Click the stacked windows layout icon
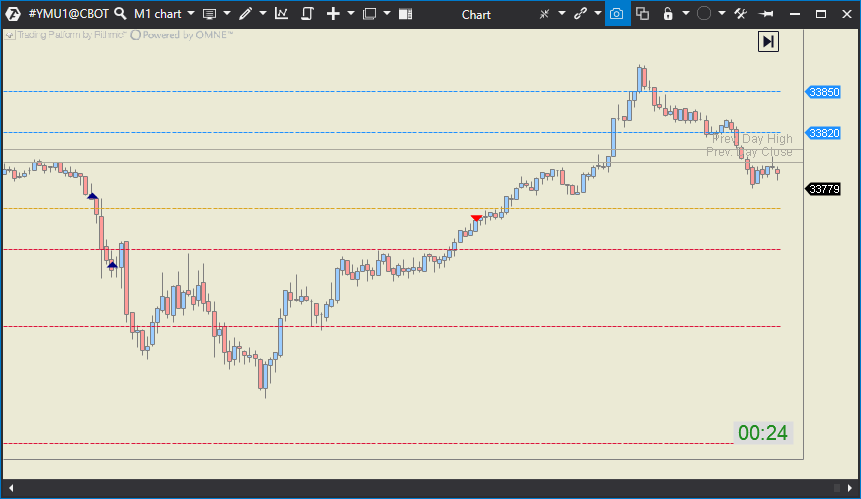Image resolution: width=861 pixels, height=499 pixels. pyautogui.click(x=369, y=14)
